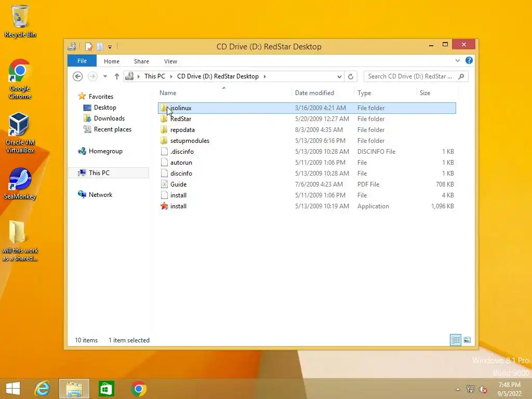Open Customize Quick Access Toolbar dropdown
The image size is (532, 399).
pyautogui.click(x=110, y=47)
